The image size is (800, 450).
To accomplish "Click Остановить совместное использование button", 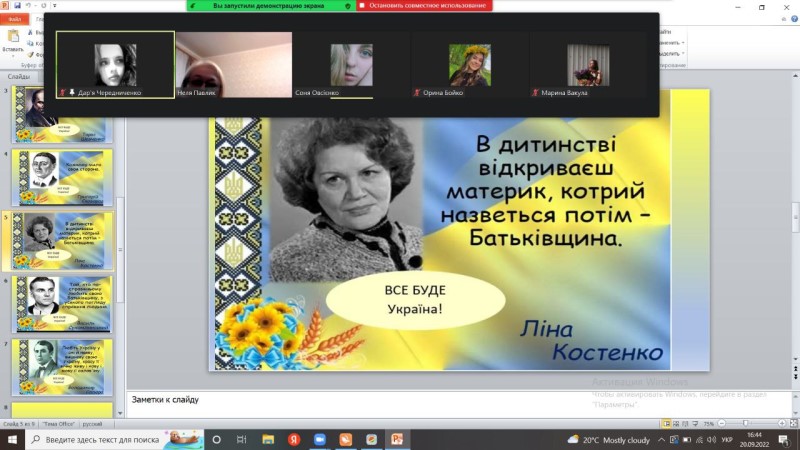I will click(424, 6).
